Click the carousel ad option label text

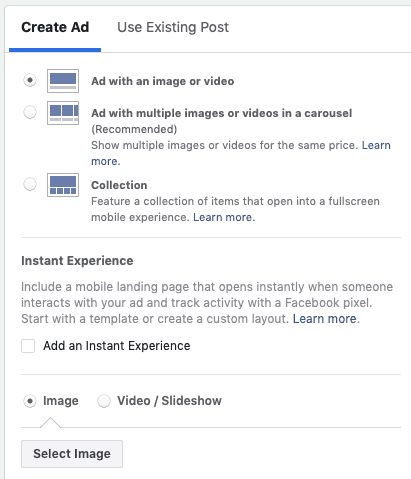[222, 113]
